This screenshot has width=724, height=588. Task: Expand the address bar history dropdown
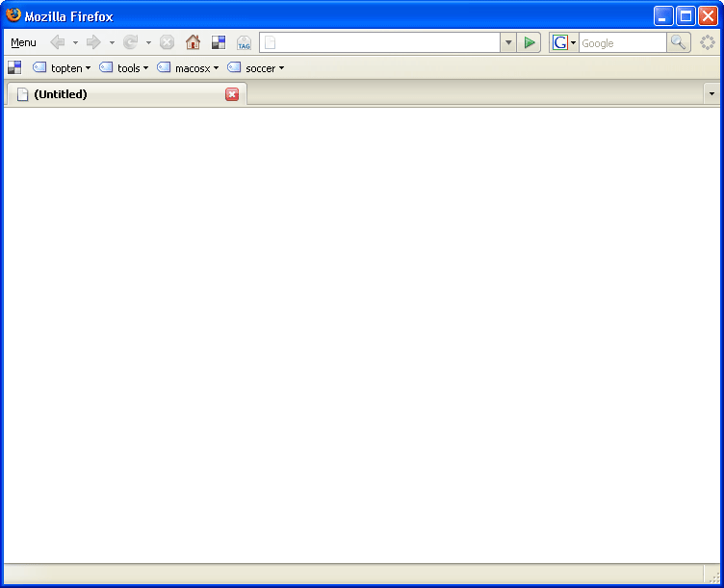508,43
